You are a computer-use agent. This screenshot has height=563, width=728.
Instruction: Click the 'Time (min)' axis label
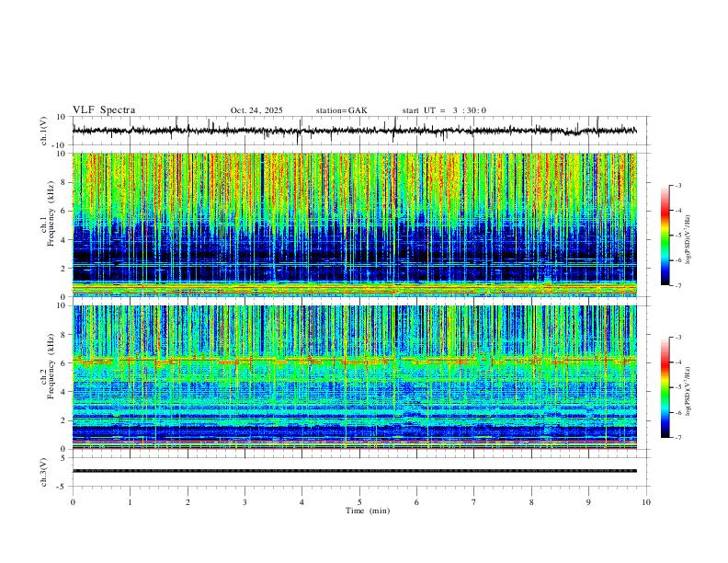[x=368, y=511]
